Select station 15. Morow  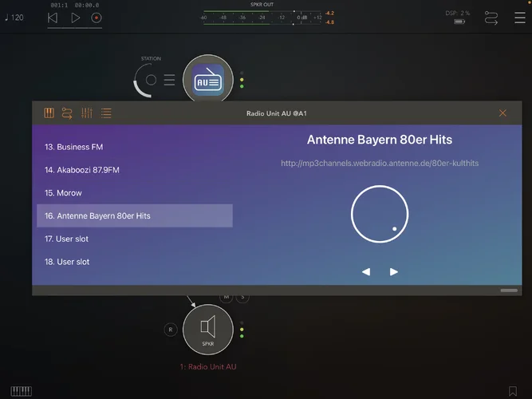pos(135,193)
